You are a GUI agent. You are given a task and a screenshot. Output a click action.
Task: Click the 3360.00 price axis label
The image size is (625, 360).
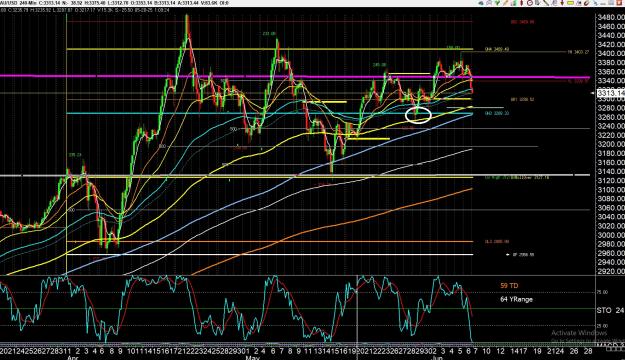point(611,72)
